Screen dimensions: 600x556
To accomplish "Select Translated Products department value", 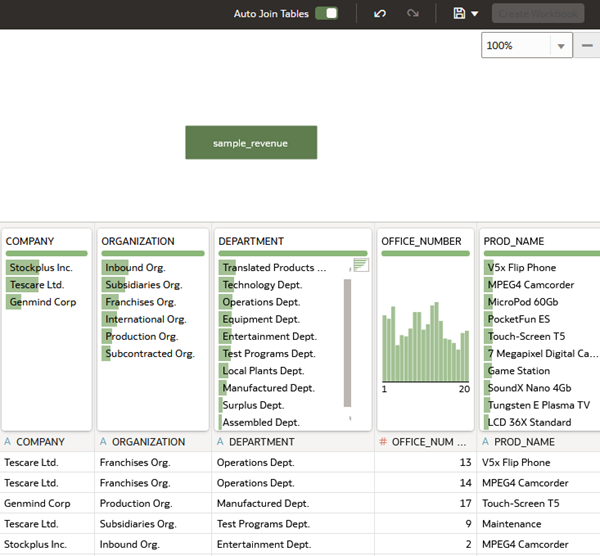I will (x=274, y=267).
